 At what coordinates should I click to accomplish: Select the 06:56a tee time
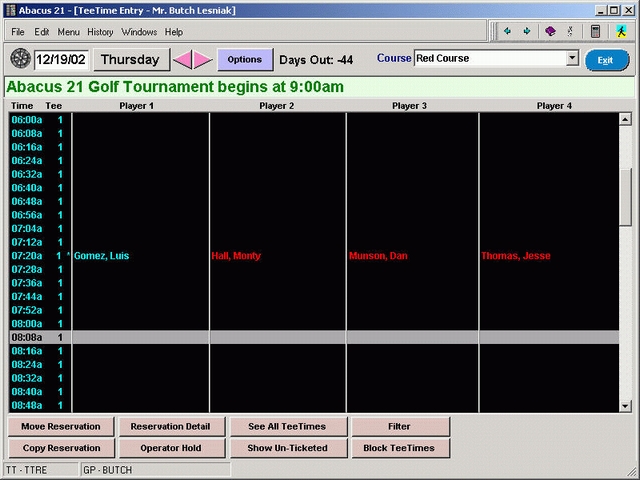point(27,215)
